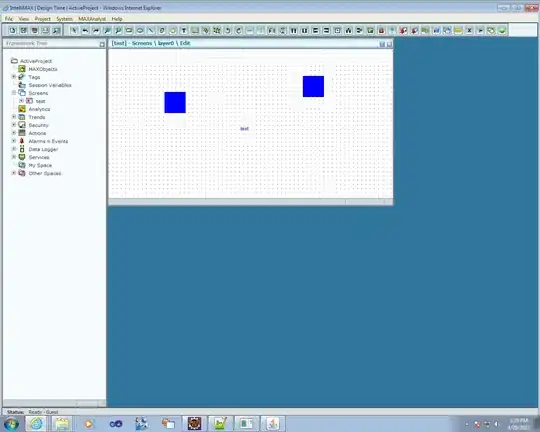The image size is (540, 432).
Task: Open the media player taskbar icon
Action: click(x=89, y=424)
